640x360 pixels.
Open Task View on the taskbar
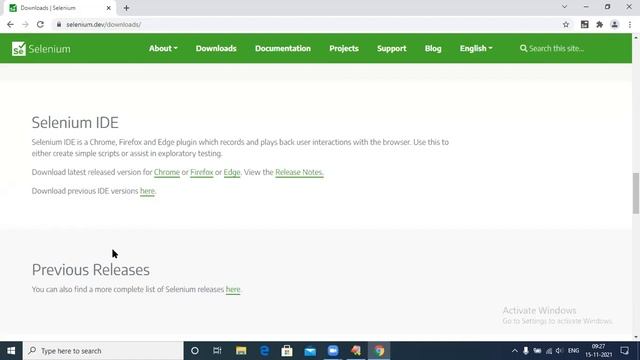(217, 351)
